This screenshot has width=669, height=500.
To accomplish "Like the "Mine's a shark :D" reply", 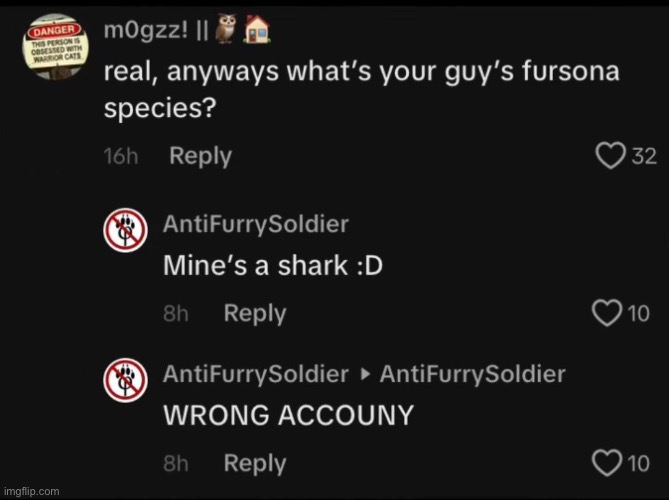I will (607, 313).
